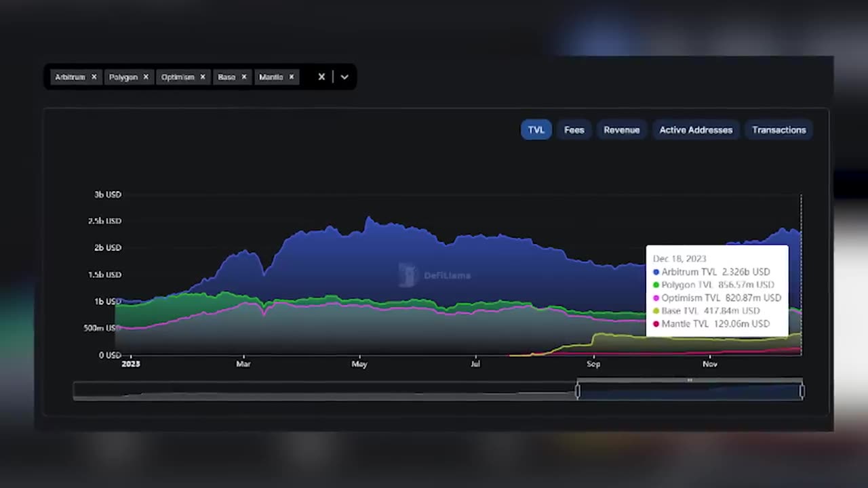Click the Optimism tag label
This screenshot has height=488, width=868.
[178, 77]
